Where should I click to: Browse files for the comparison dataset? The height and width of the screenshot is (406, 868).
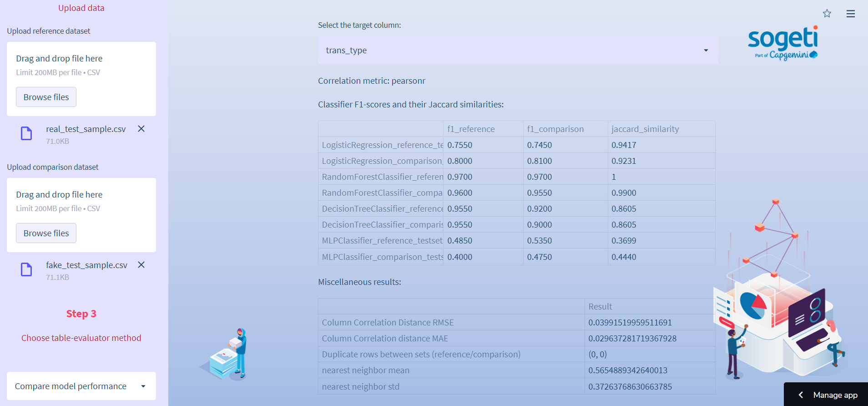pyautogui.click(x=46, y=233)
